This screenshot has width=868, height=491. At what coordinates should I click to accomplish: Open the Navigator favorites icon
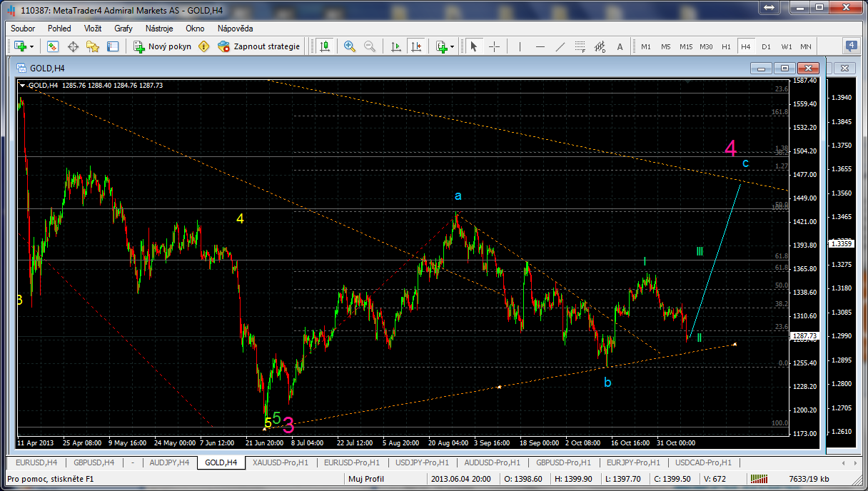point(92,46)
